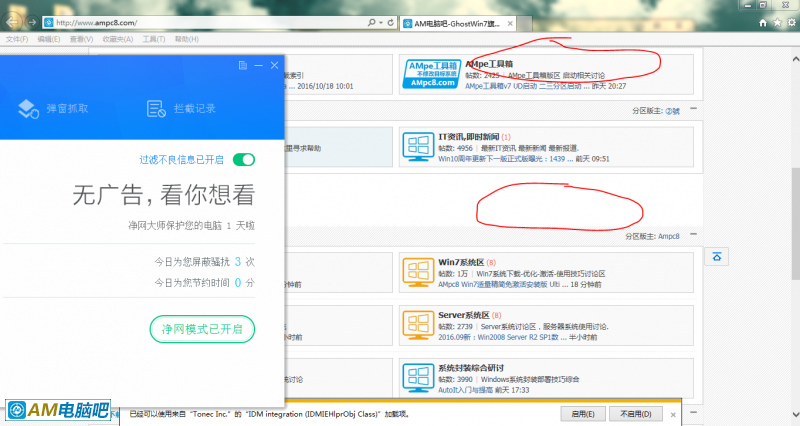Screen dimensions: 800x426
Task: Refresh the page with reload icon
Action: point(390,22)
